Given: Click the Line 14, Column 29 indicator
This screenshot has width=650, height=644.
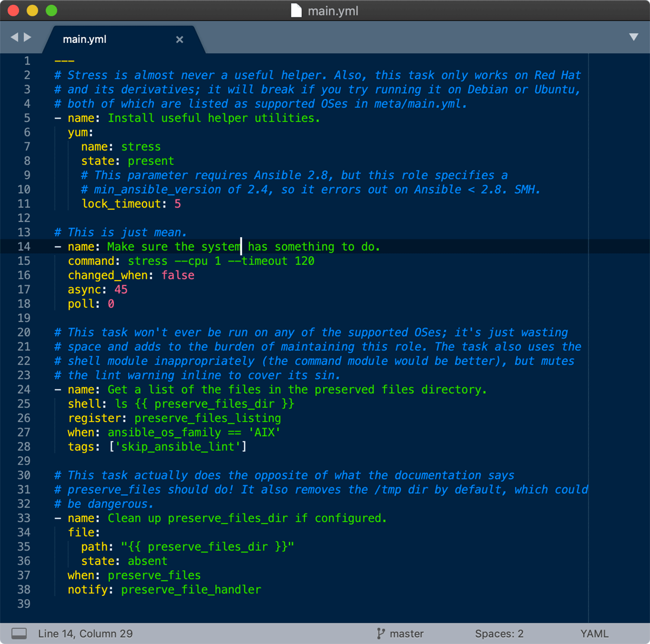Looking at the screenshot, I should pos(86,634).
